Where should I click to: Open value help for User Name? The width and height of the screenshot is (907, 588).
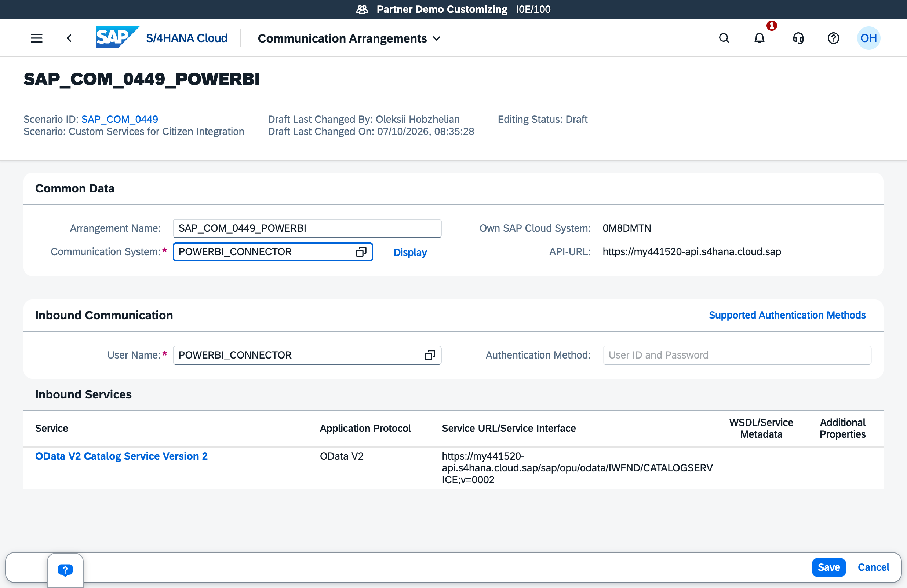tap(430, 355)
